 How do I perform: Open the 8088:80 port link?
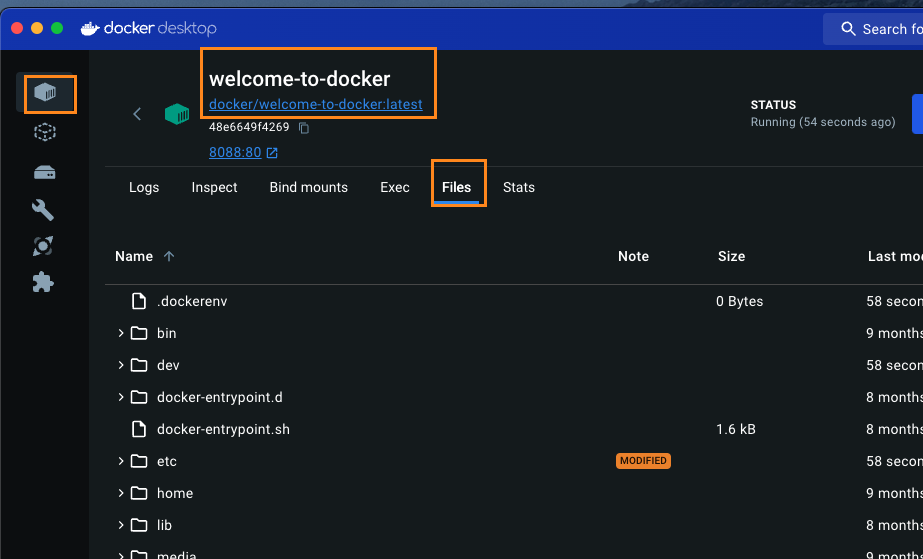(x=235, y=152)
